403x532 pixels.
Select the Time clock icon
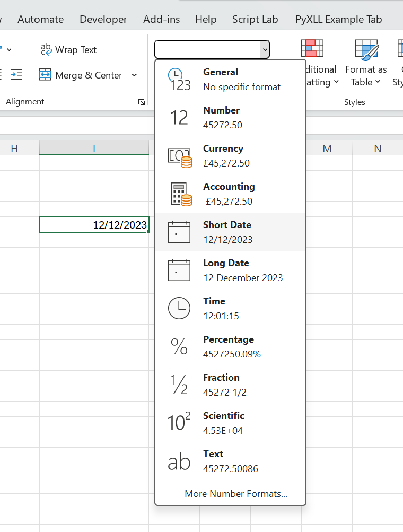click(179, 308)
